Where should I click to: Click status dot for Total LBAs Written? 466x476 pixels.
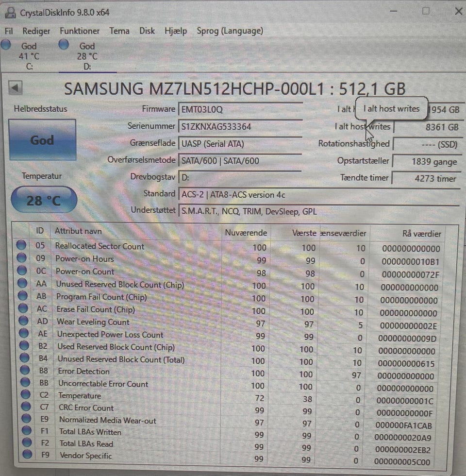tap(26, 430)
